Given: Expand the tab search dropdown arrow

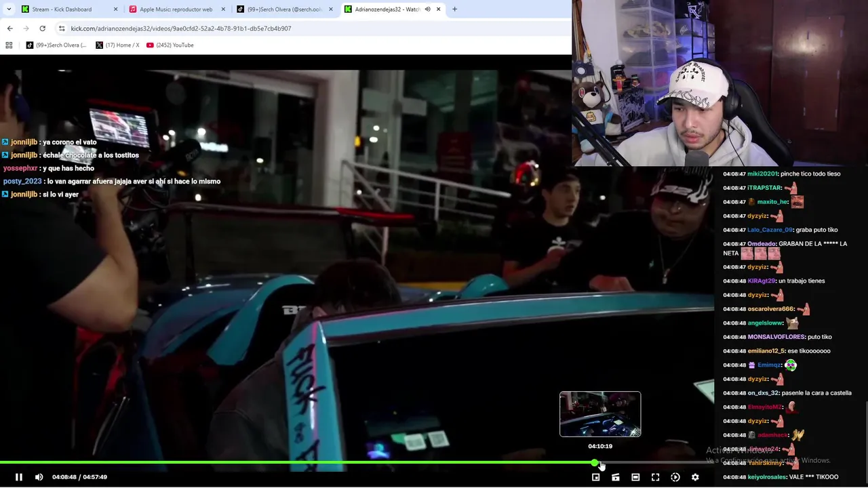Looking at the screenshot, I should click(x=9, y=9).
